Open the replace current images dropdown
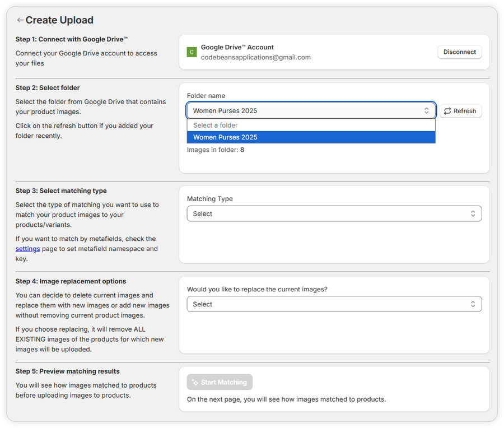The image size is (504, 428). (334, 304)
